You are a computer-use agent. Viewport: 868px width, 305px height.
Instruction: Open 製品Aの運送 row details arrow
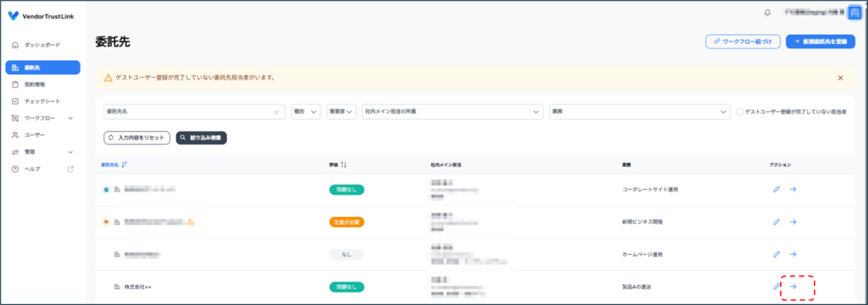(x=793, y=286)
